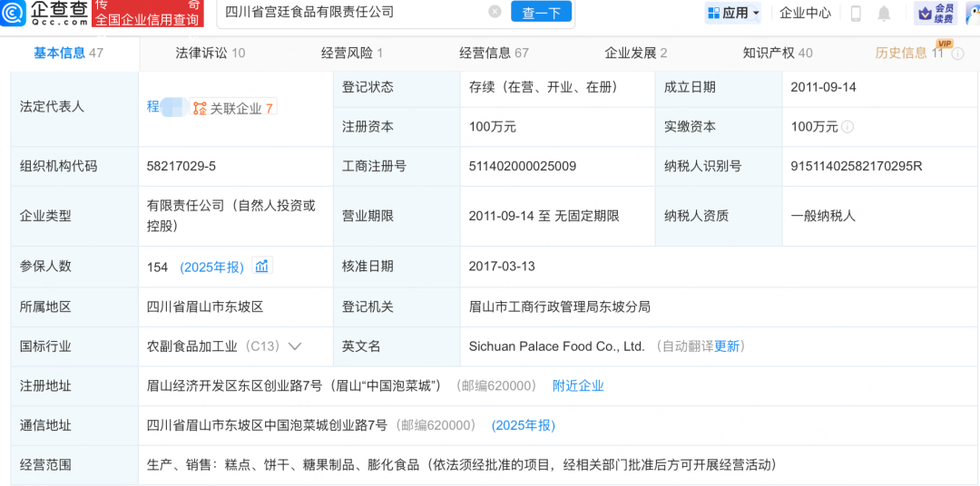Click the 有限责任公司 enterprise type value
This screenshot has width=980, height=486.
point(231,216)
